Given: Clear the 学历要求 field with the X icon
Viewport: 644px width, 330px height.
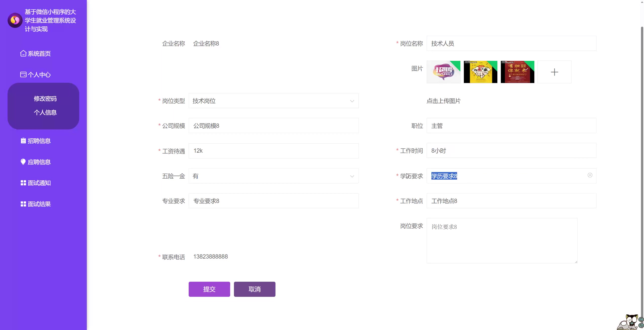Looking at the screenshot, I should coord(590,175).
